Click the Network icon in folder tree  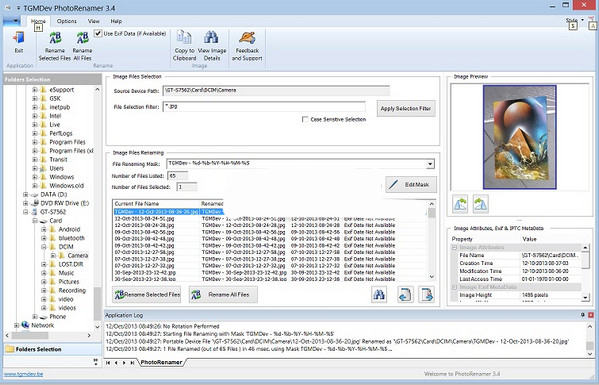(x=25, y=325)
